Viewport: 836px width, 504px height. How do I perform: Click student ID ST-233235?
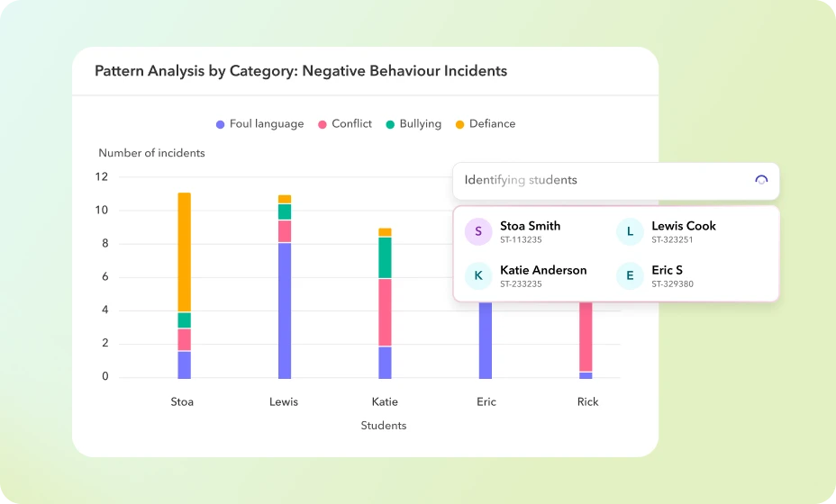coord(521,284)
